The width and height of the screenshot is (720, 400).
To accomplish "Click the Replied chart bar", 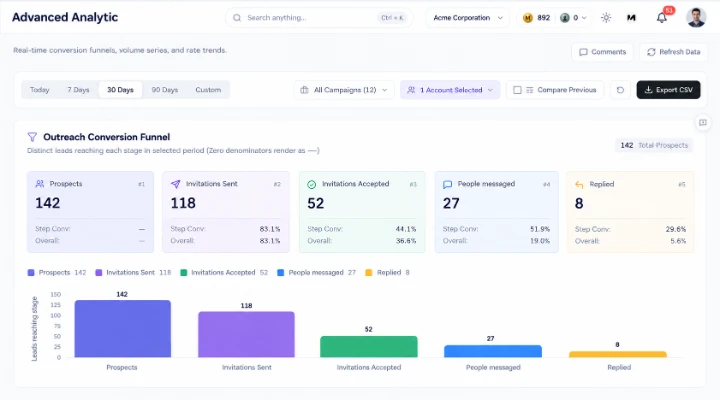I will [x=618, y=355].
